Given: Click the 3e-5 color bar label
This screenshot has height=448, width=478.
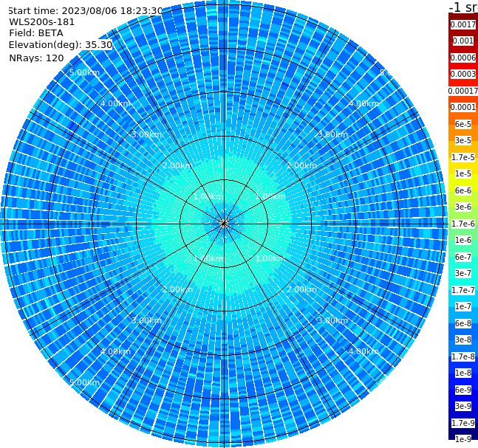Looking at the screenshot, I should pos(463,140).
